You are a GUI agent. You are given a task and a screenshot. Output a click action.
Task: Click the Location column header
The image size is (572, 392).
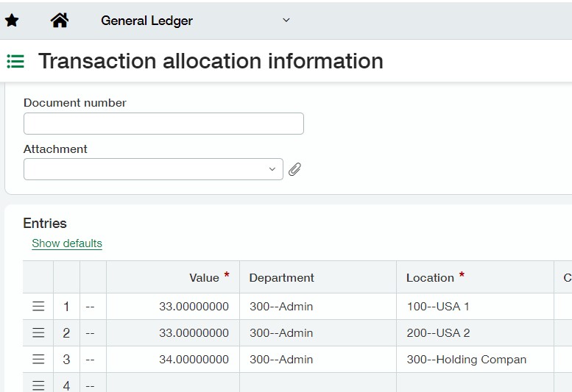(430, 277)
